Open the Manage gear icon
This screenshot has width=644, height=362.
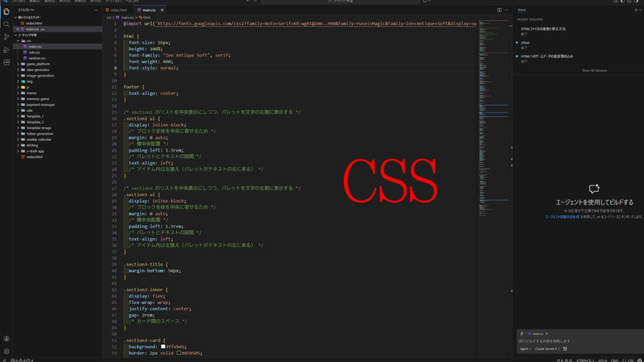click(6, 351)
